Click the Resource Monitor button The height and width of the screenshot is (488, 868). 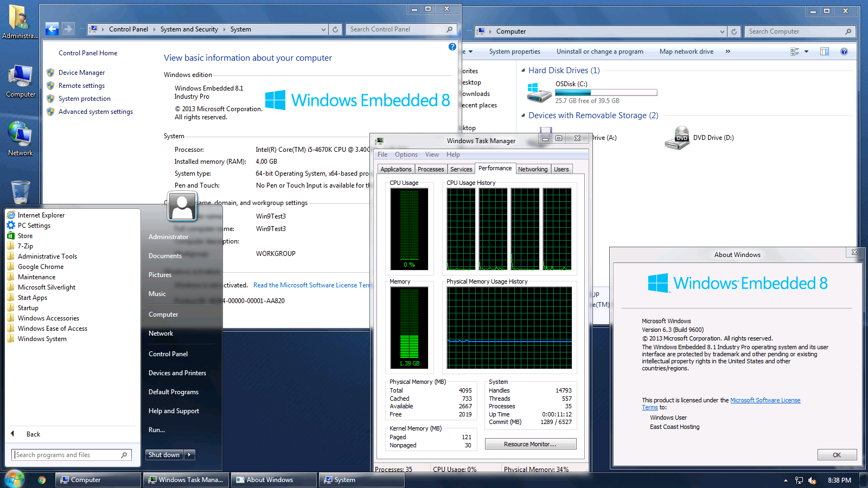tap(530, 444)
